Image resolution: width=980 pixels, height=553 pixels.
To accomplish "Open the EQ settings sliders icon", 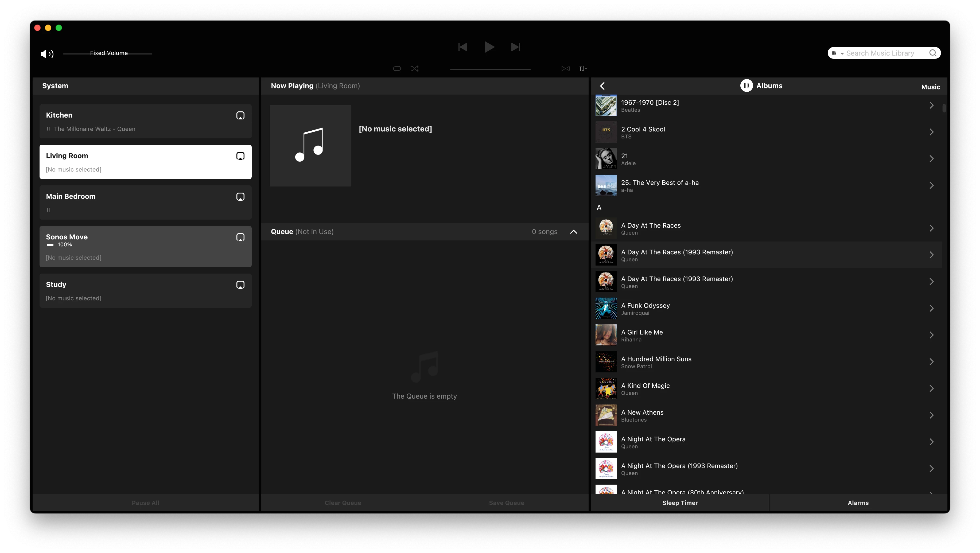I will click(583, 68).
